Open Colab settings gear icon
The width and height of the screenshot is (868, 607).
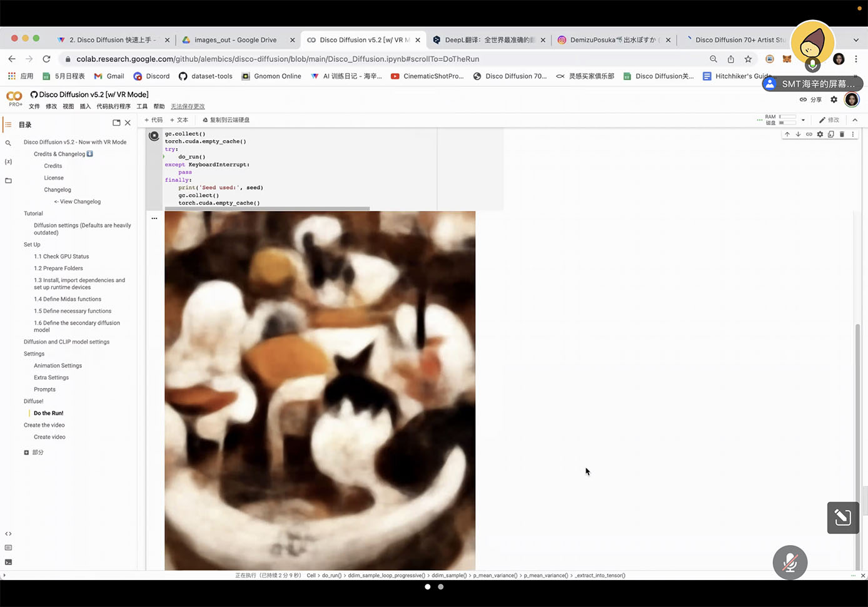834,99
